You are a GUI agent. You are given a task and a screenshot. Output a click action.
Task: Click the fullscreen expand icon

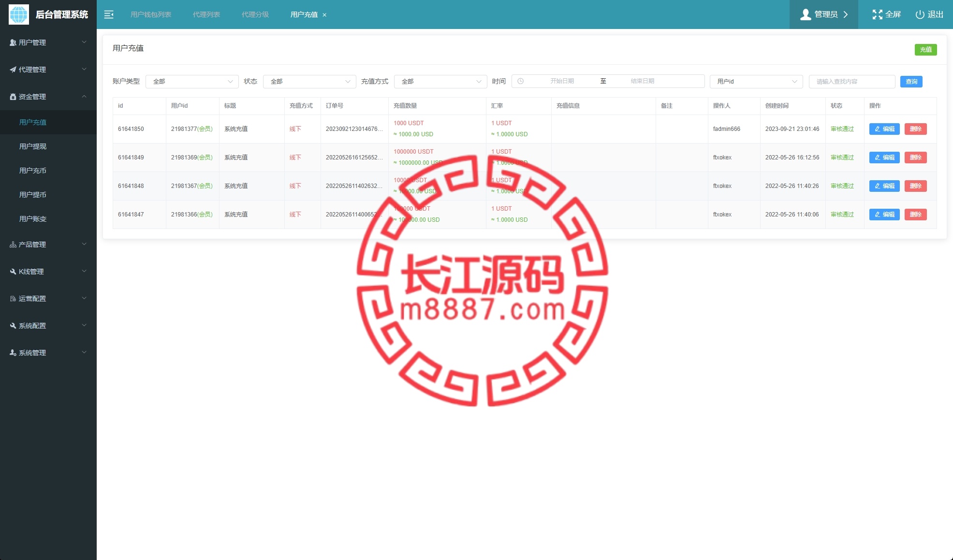(x=877, y=14)
